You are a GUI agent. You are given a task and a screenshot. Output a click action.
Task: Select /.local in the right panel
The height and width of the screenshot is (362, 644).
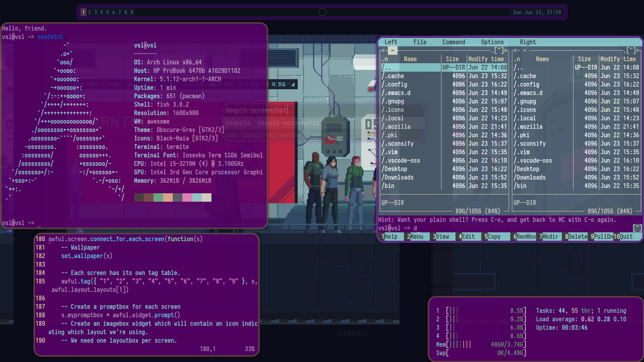576,118
